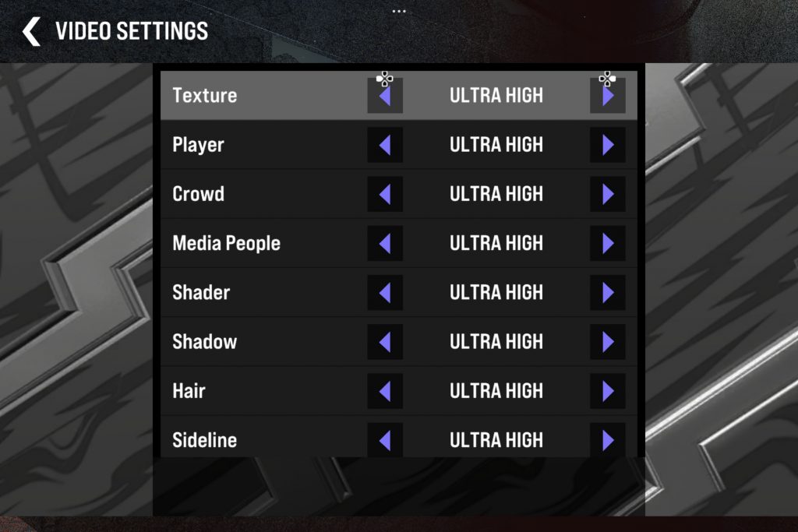Decrease Shader quality setting
The width and height of the screenshot is (798, 532).
click(x=384, y=293)
